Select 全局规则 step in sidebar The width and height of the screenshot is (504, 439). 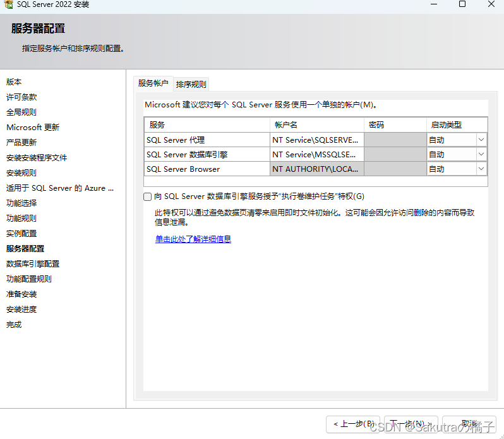click(21, 112)
